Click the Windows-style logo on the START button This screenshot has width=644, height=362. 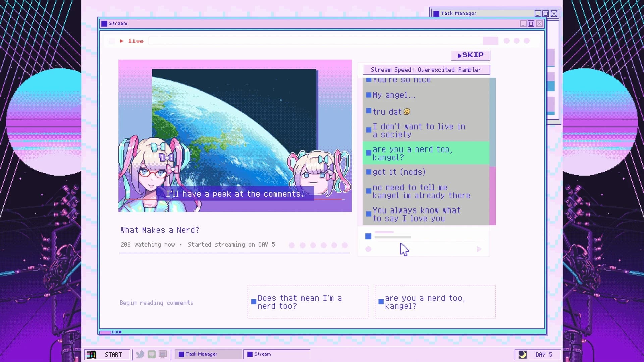[x=91, y=354]
